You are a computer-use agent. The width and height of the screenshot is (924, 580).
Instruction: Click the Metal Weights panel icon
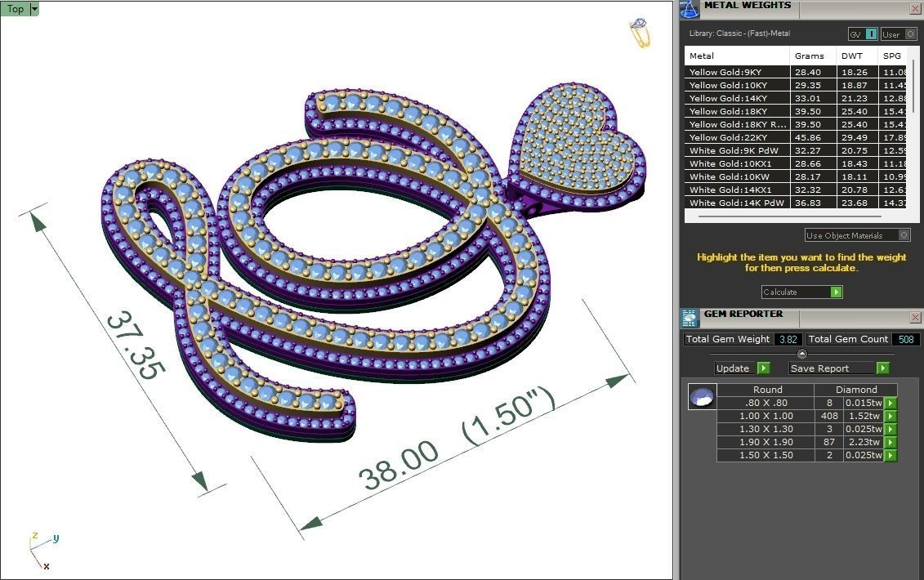(689, 10)
